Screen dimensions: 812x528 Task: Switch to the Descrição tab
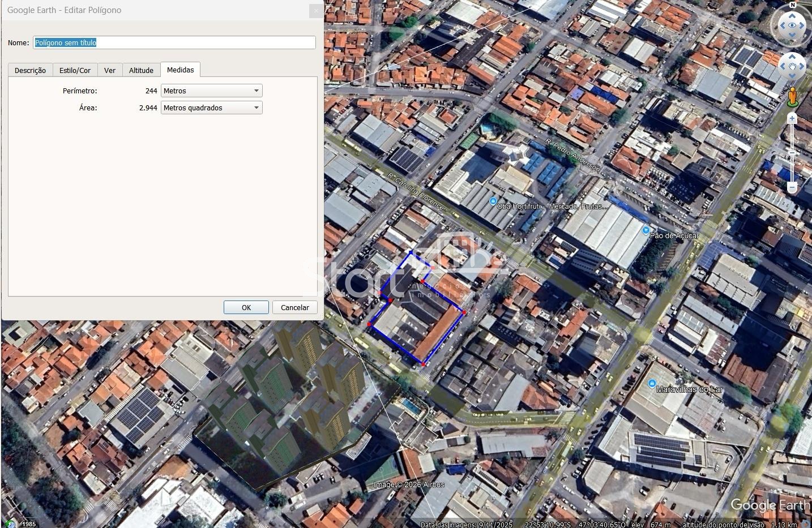coord(30,70)
